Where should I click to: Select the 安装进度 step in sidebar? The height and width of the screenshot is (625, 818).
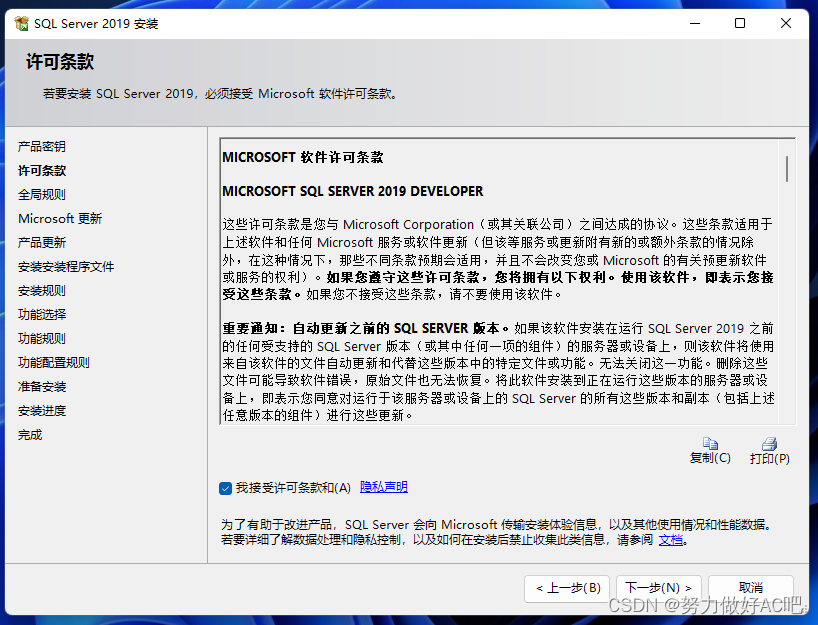(42, 411)
